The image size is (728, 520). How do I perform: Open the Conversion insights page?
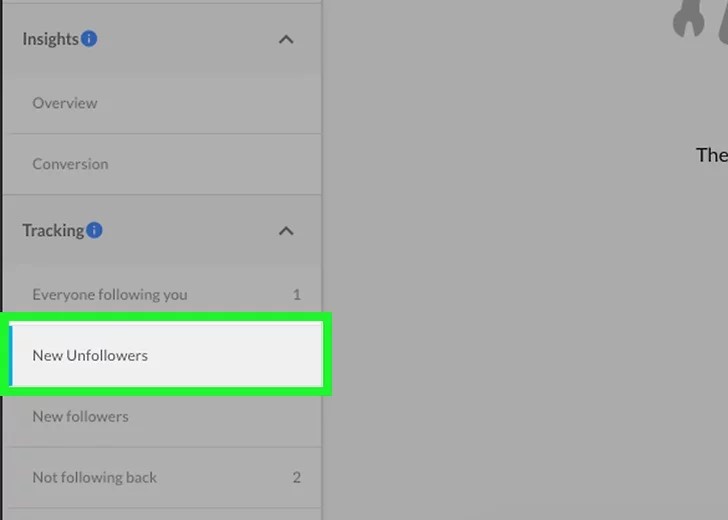[162, 164]
